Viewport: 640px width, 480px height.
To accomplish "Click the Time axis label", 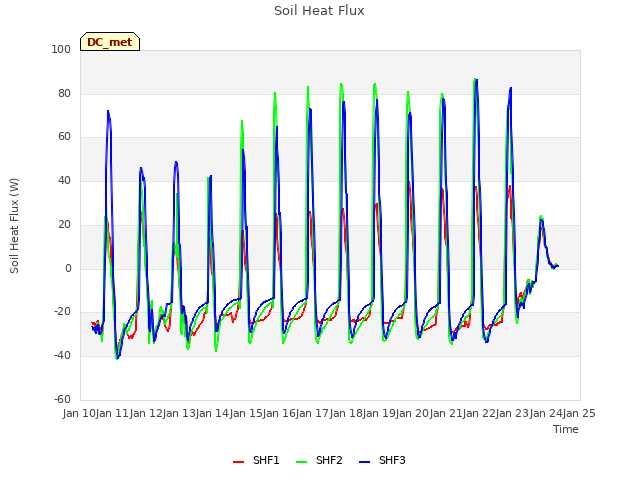I will 566,429.
